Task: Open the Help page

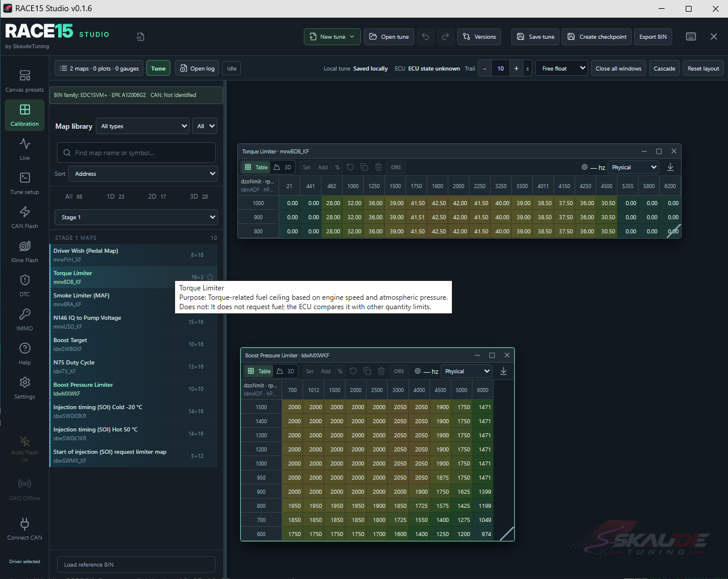Action: tap(25, 354)
